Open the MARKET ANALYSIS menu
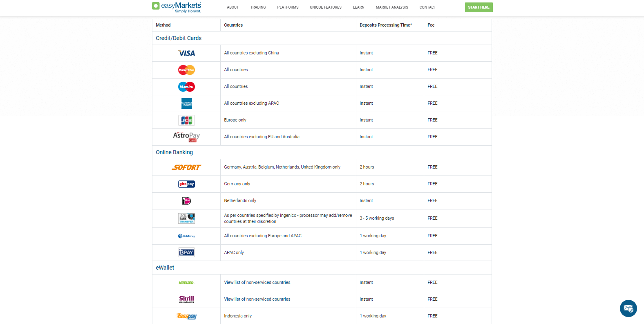Viewport: 644px width, 324px height. pos(392,7)
